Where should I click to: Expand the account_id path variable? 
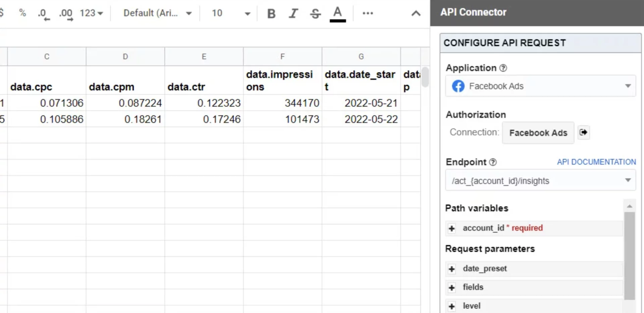[452, 229]
